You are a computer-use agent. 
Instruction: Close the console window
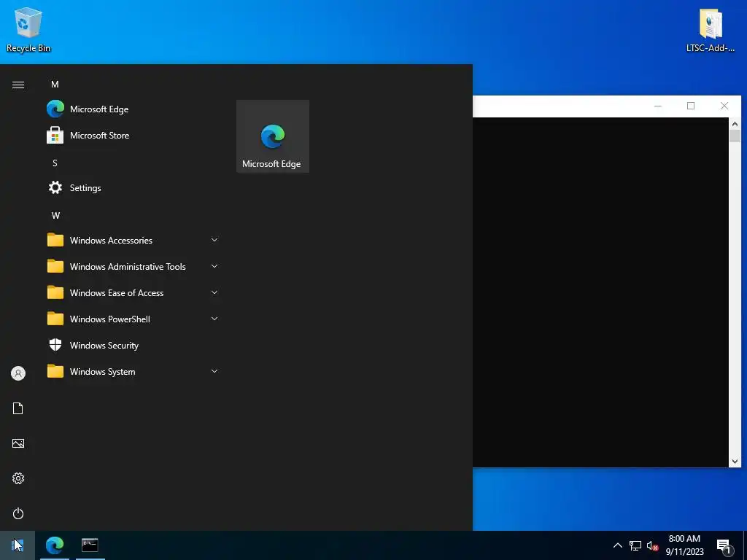click(724, 106)
